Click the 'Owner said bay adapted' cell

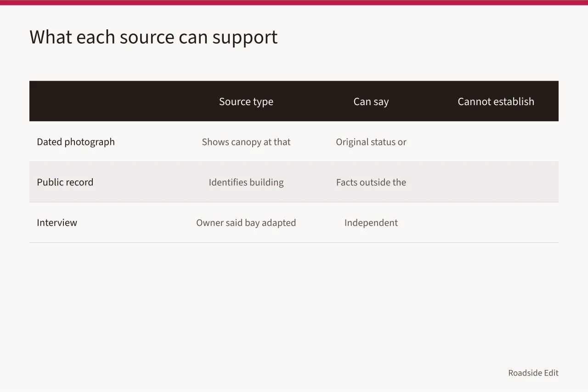tap(246, 223)
